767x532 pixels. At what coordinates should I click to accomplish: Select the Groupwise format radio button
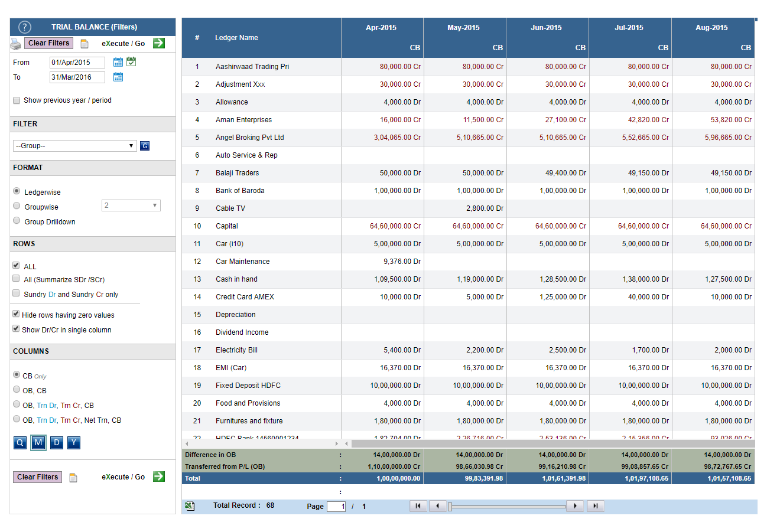pyautogui.click(x=17, y=206)
